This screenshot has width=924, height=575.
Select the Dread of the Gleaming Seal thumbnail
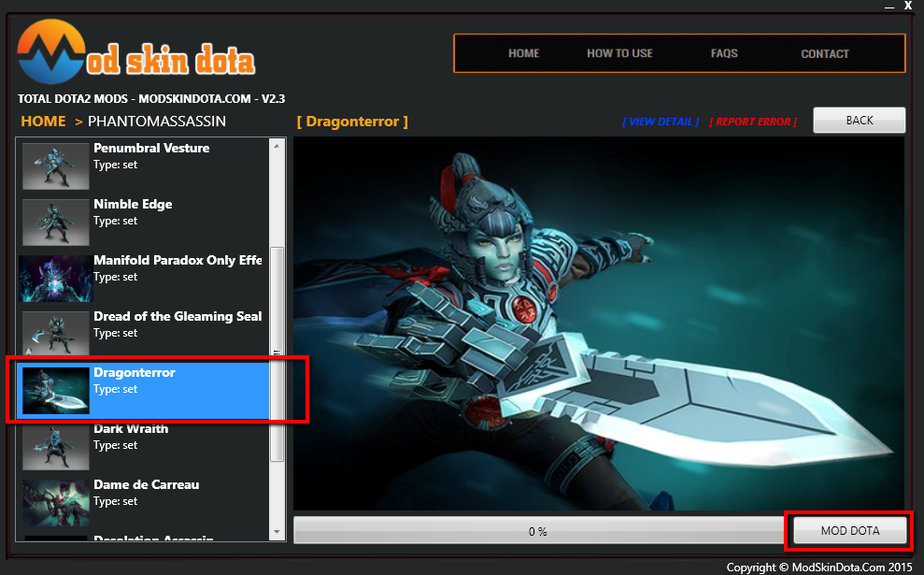56,333
